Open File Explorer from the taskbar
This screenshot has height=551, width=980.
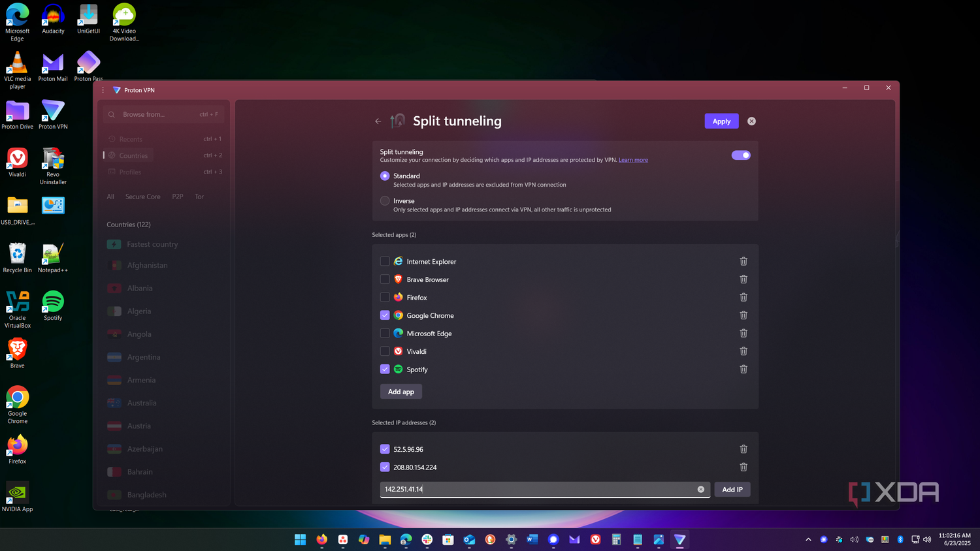point(385,539)
